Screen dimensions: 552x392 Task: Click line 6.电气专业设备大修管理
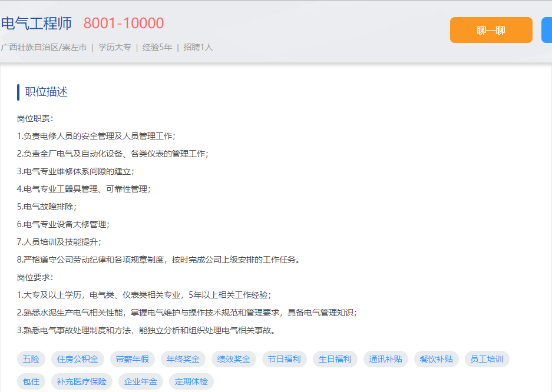[x=64, y=224]
